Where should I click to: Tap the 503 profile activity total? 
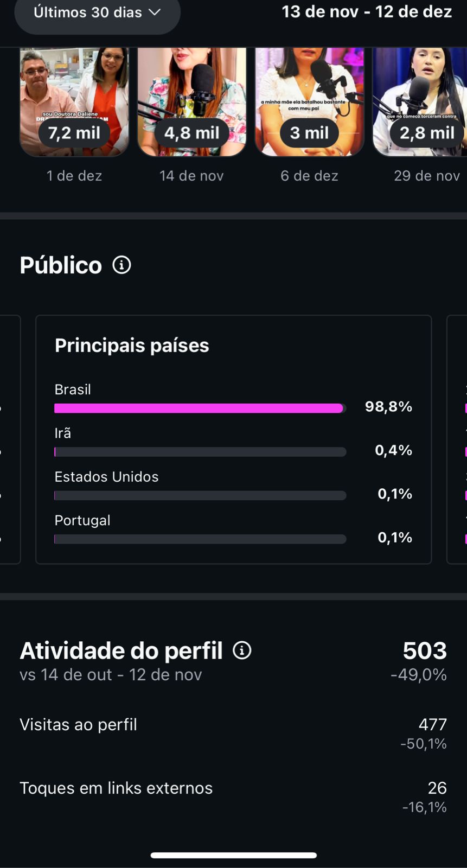tap(424, 651)
